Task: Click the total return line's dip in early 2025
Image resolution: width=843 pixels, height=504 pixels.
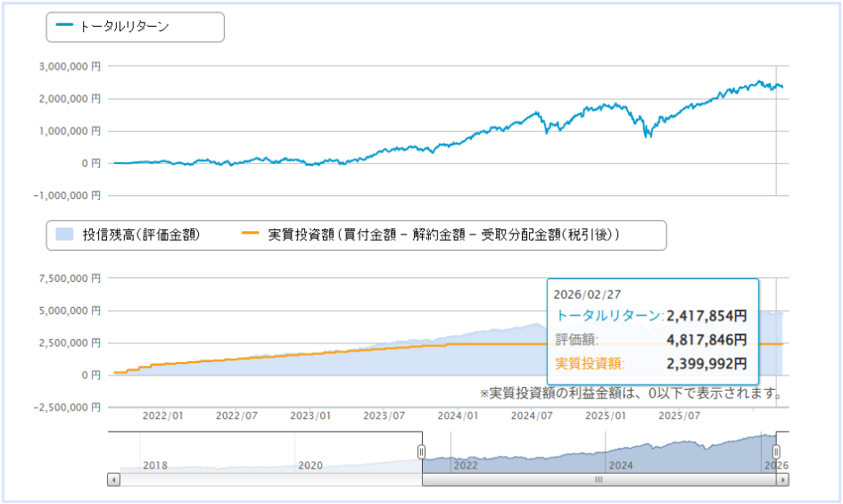Action: pos(648,135)
